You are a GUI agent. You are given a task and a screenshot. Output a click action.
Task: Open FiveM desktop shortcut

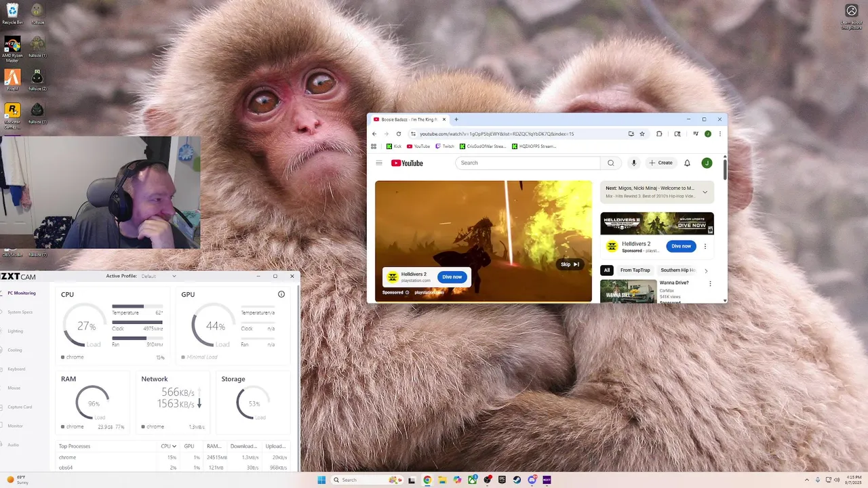tap(12, 80)
